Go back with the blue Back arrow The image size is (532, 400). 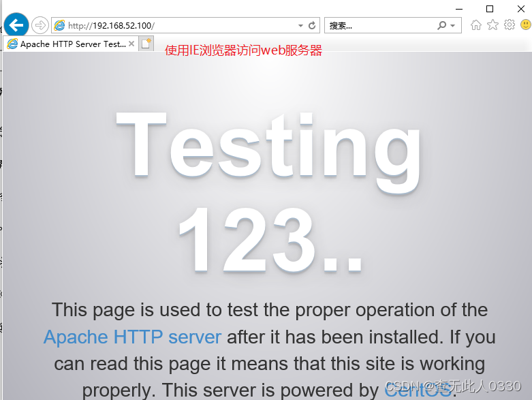click(x=16, y=25)
